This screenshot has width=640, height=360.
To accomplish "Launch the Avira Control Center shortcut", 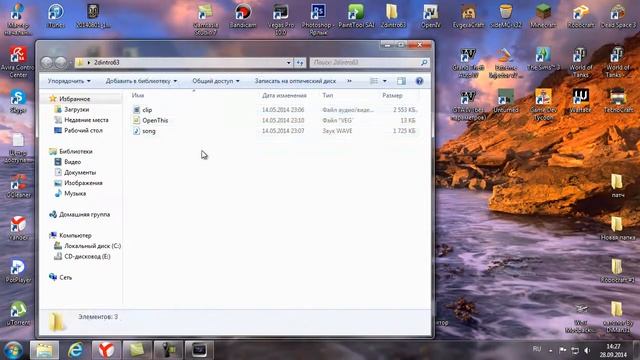I will pyautogui.click(x=18, y=62).
